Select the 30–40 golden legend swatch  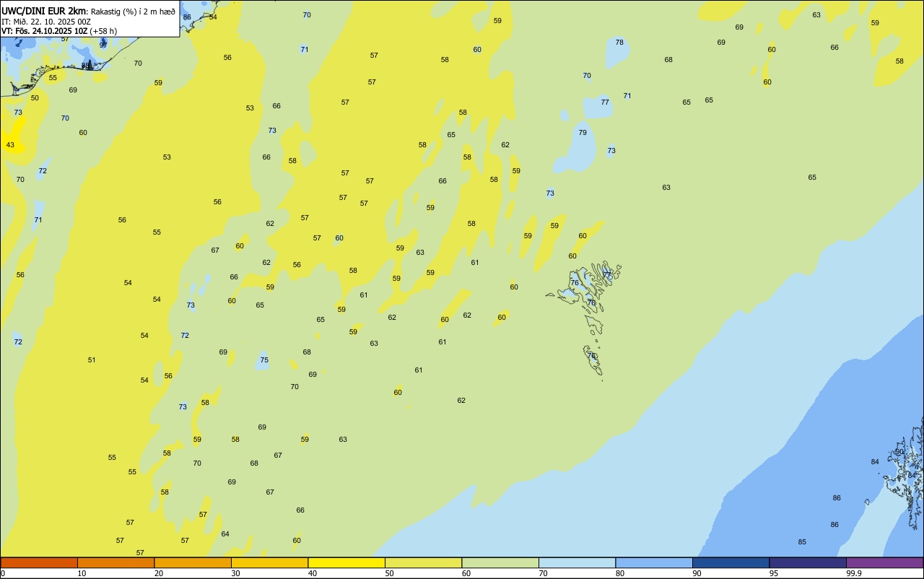coord(269,562)
